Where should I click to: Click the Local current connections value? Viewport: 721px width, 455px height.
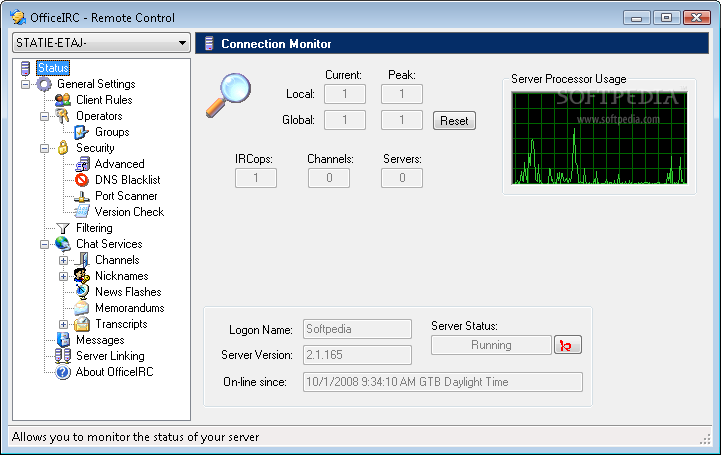pos(344,94)
